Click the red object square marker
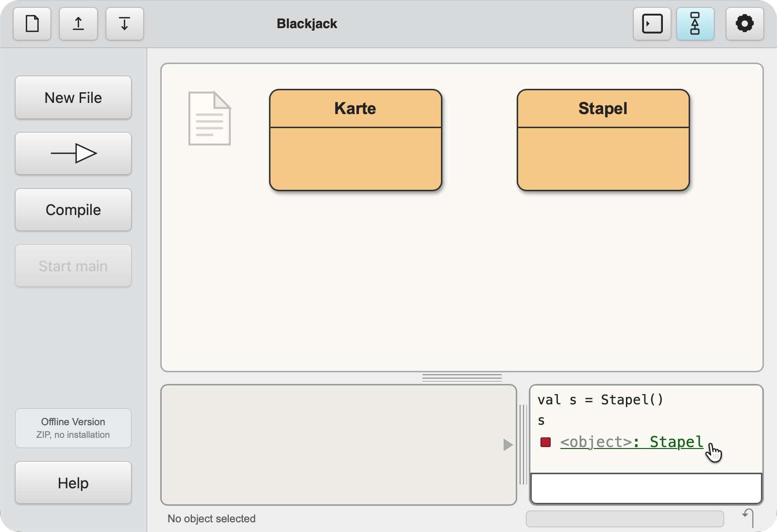The width and height of the screenshot is (777, 532). (546, 442)
